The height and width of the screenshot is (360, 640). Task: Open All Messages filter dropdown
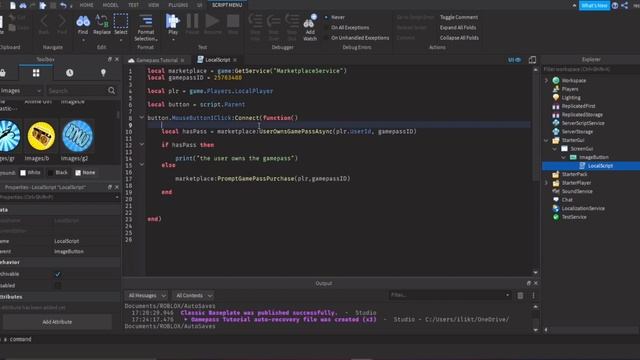147,296
